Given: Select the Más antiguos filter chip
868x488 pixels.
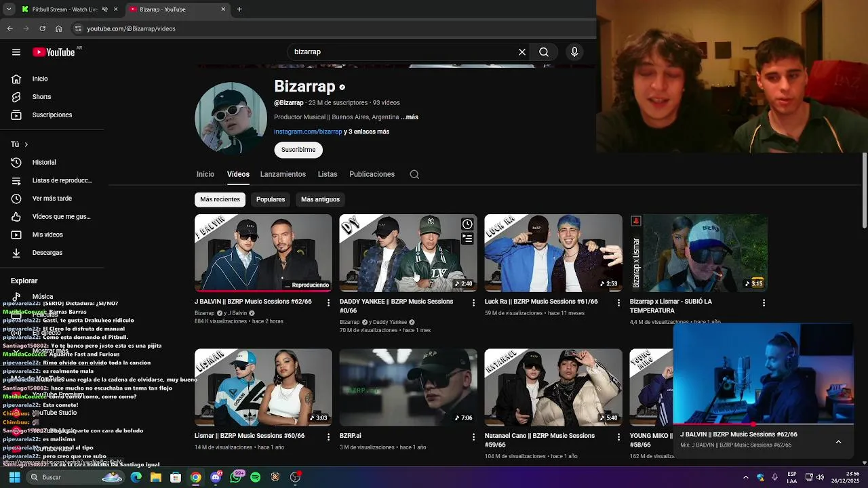Looking at the screenshot, I should [x=320, y=199].
